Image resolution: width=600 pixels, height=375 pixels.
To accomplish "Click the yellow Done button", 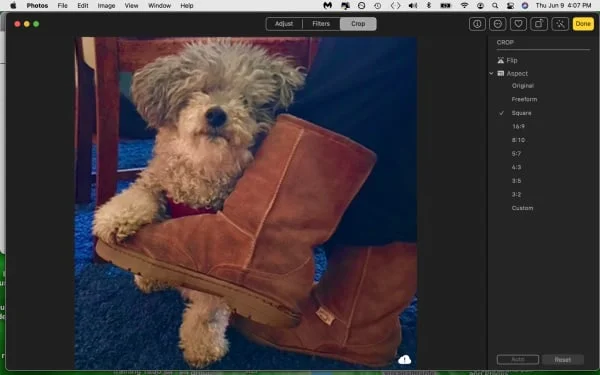I will coord(583,24).
